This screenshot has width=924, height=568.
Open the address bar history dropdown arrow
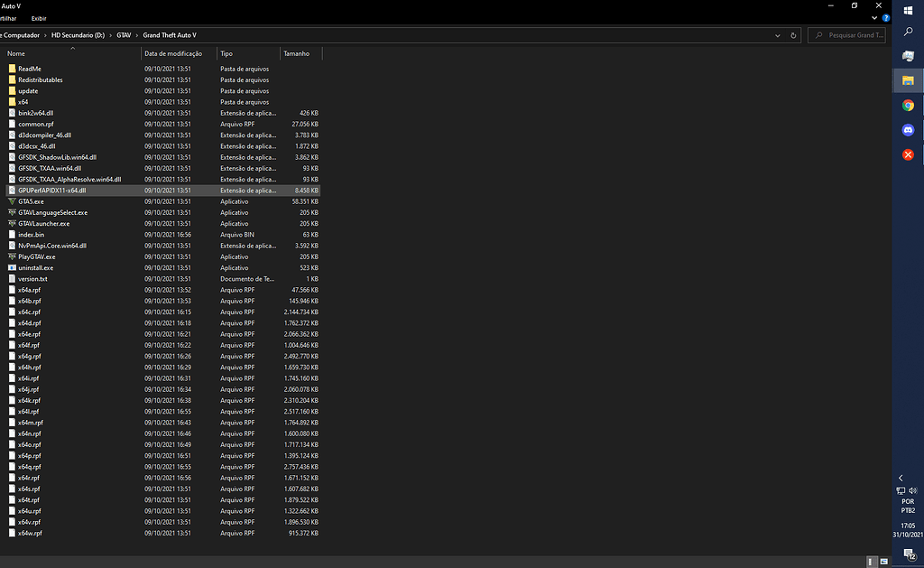[776, 34]
